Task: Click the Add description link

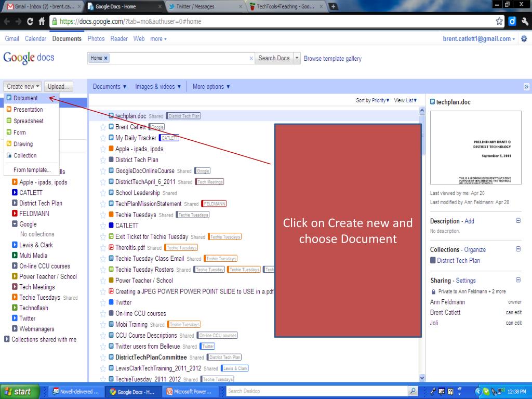Action: pos(469,221)
